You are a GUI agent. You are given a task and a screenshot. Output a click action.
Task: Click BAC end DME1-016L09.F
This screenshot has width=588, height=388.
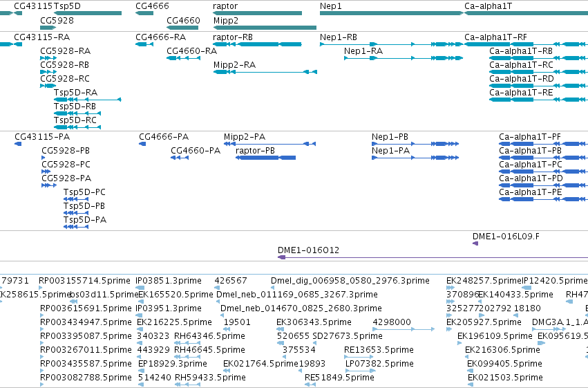pyautogui.click(x=506, y=237)
